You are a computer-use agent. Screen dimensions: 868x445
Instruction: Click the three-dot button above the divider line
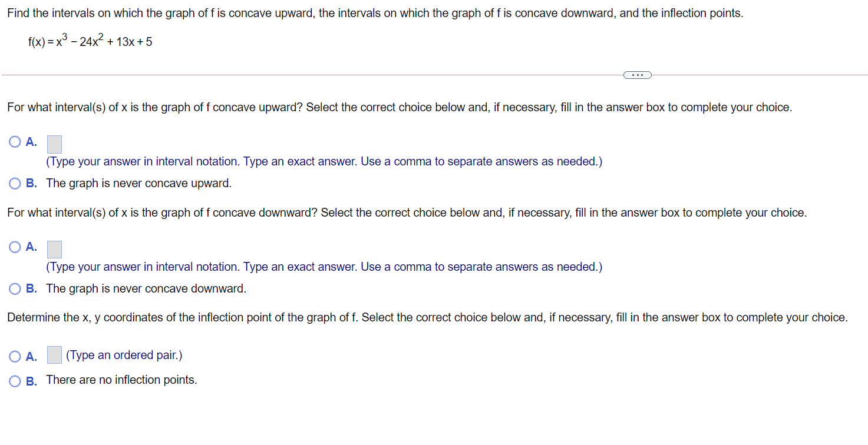click(637, 75)
